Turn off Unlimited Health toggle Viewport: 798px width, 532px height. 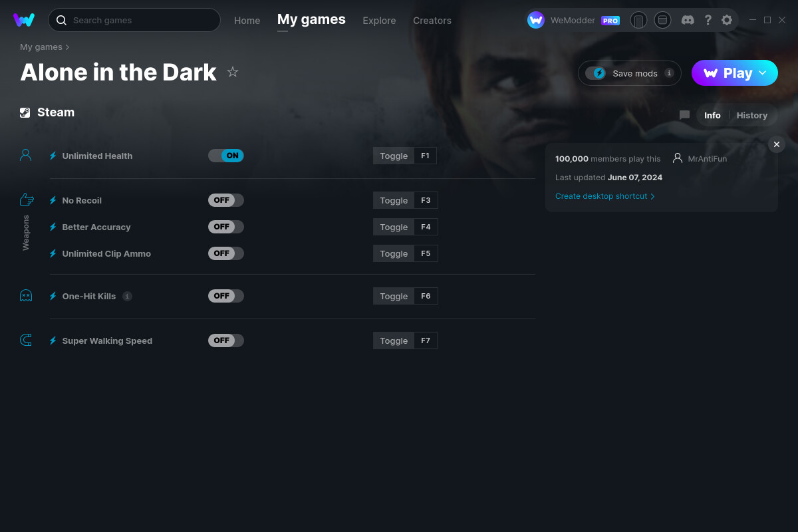226,156
